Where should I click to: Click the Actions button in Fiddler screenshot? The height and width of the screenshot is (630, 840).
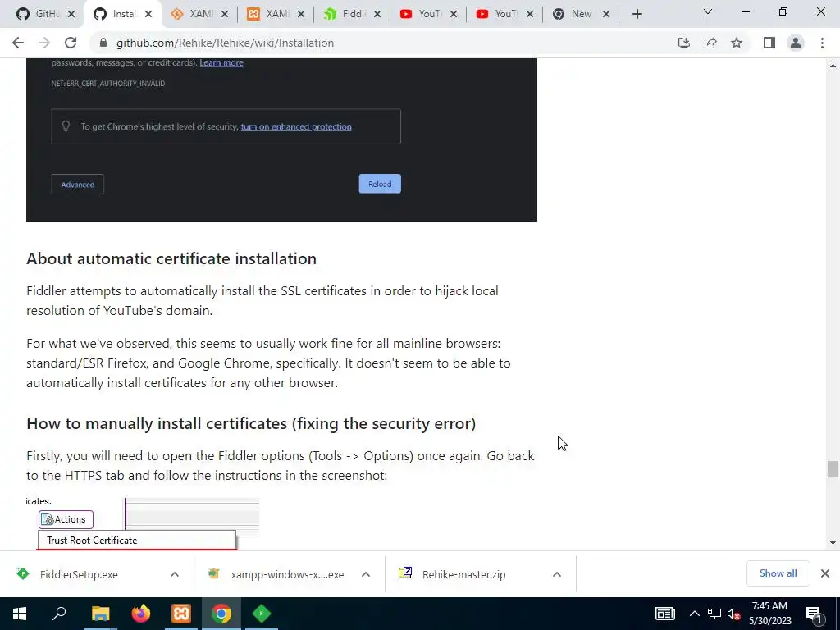[x=66, y=519]
